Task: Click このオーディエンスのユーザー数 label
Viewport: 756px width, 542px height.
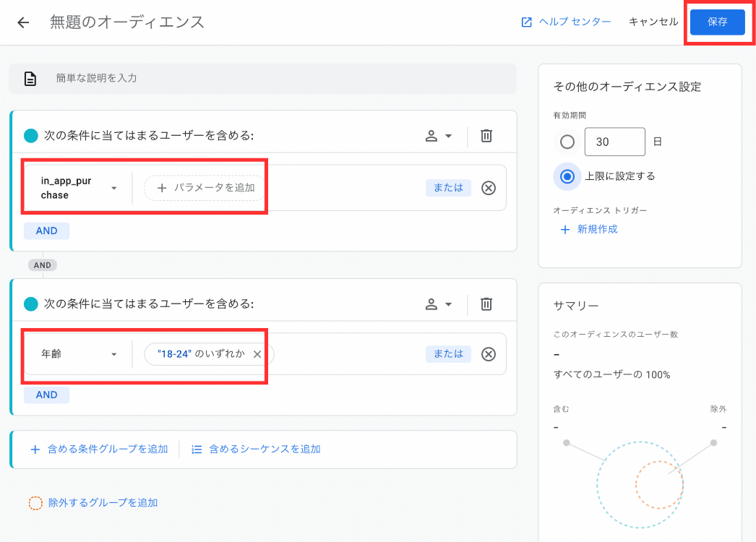Action: click(x=616, y=335)
